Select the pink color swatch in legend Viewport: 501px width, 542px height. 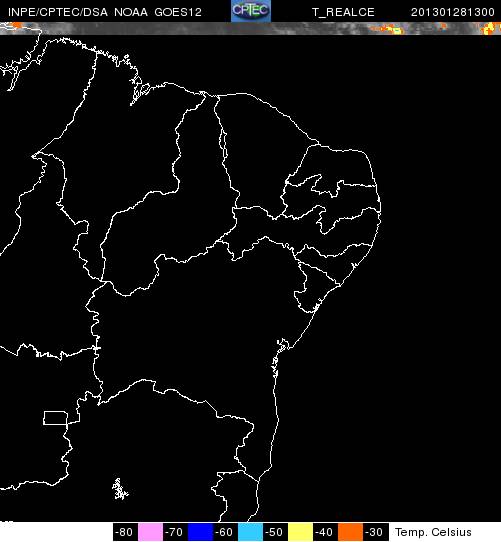point(150,532)
